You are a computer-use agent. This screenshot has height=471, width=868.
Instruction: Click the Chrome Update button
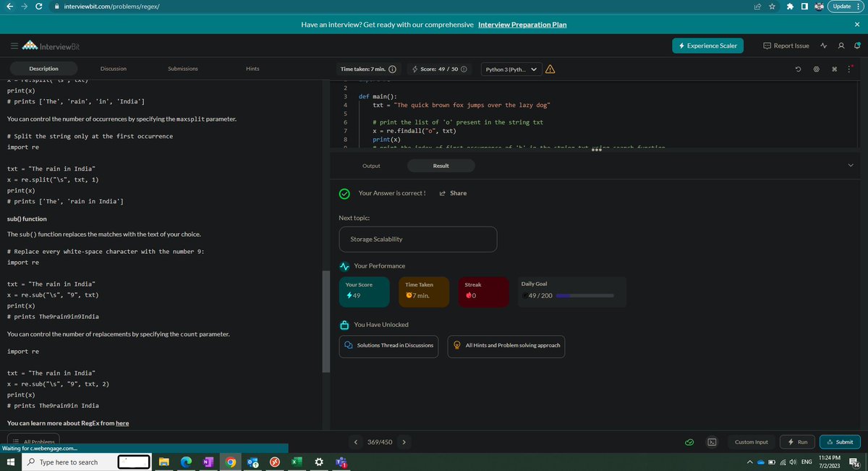[x=846, y=7]
